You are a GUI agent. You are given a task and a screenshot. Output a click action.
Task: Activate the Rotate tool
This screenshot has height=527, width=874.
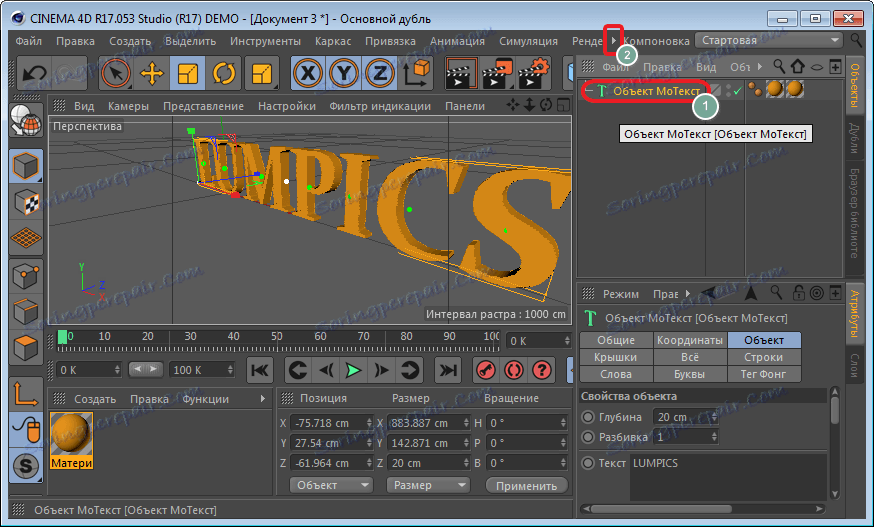coord(223,73)
